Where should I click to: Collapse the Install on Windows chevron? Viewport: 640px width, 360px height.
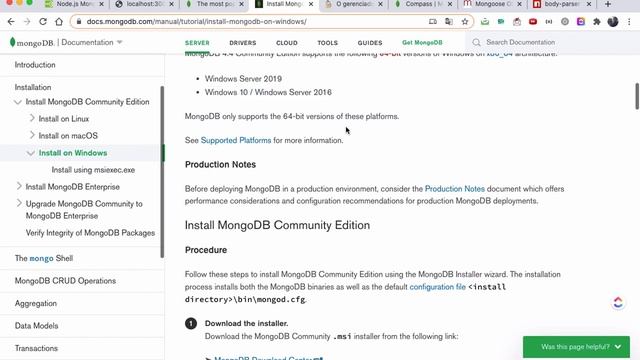[x=31, y=153]
